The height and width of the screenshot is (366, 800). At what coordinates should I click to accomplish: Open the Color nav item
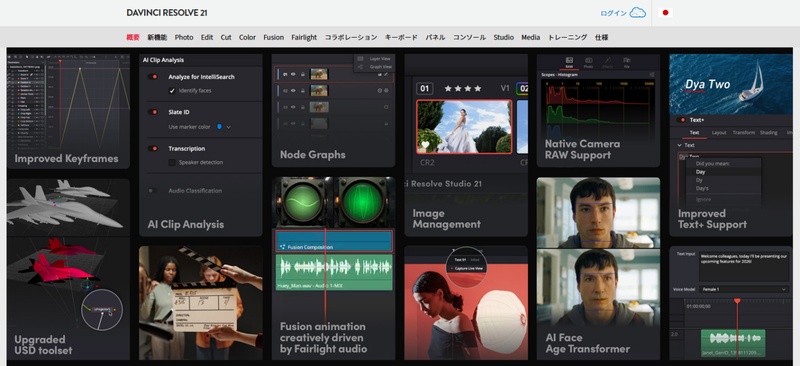pyautogui.click(x=247, y=37)
